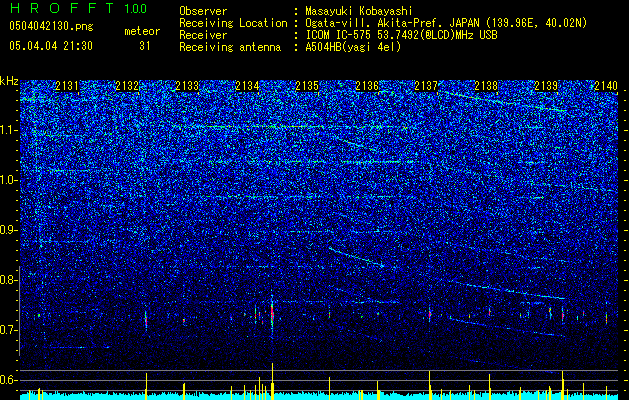Click the 2132 time marker
Viewport: 629px width, 400px height.
tap(127, 86)
